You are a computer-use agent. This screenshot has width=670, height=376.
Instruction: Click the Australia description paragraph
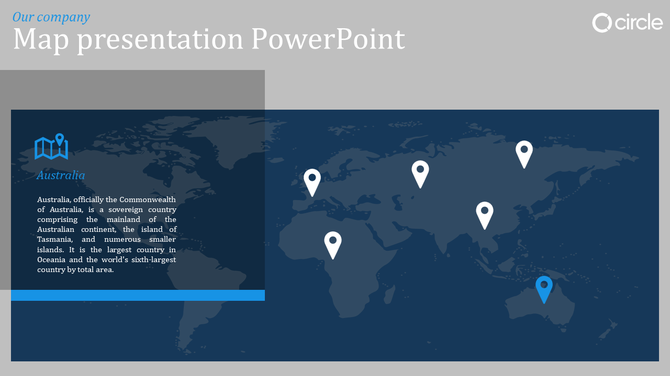point(106,234)
